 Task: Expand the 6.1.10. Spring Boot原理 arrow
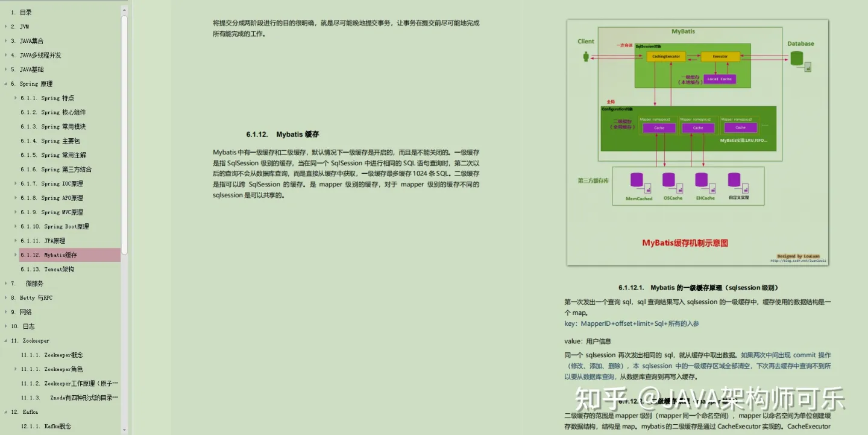coord(16,226)
